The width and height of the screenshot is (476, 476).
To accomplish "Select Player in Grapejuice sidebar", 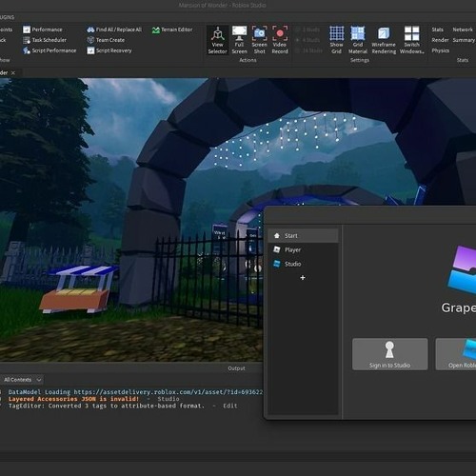I will (303, 249).
